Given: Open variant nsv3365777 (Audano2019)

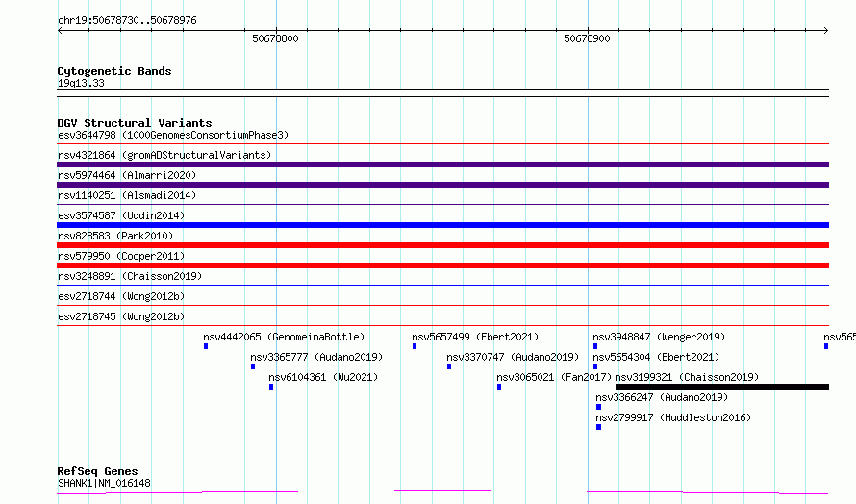Looking at the screenshot, I should coord(316,357).
